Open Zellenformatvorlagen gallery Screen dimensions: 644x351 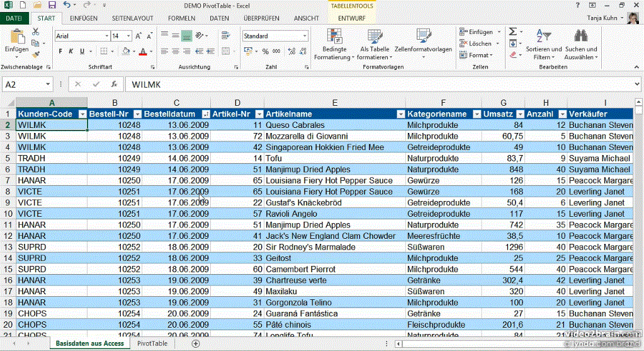(423, 43)
